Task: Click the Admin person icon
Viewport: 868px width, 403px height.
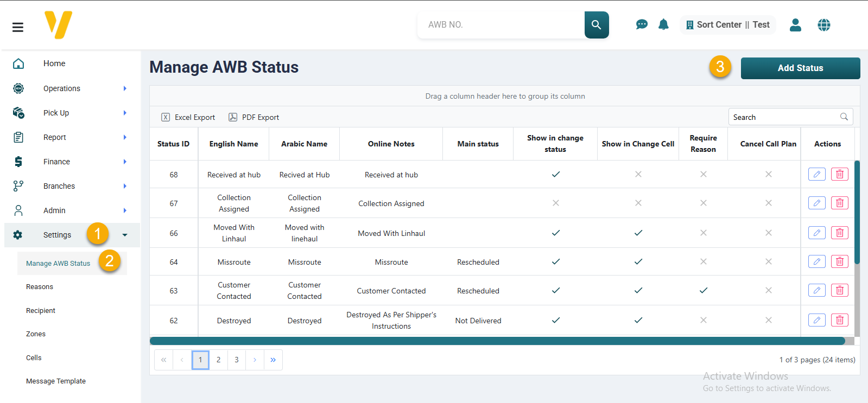Action: [x=18, y=210]
